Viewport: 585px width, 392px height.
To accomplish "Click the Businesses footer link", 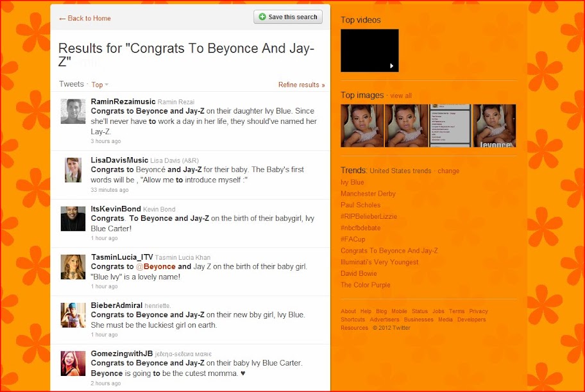I will point(419,320).
